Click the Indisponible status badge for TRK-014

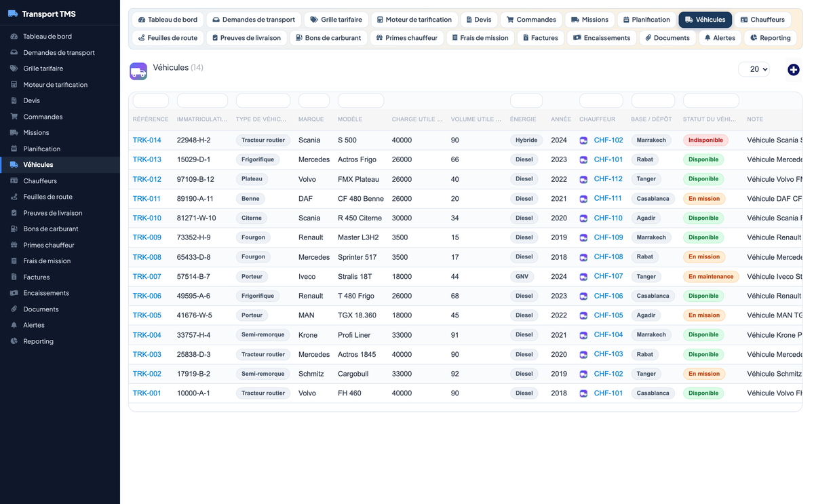705,140
